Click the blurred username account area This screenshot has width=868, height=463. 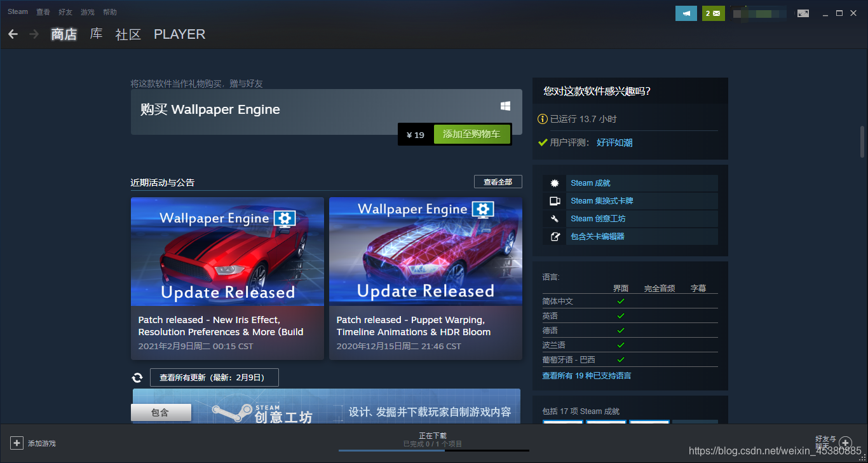[759, 13]
